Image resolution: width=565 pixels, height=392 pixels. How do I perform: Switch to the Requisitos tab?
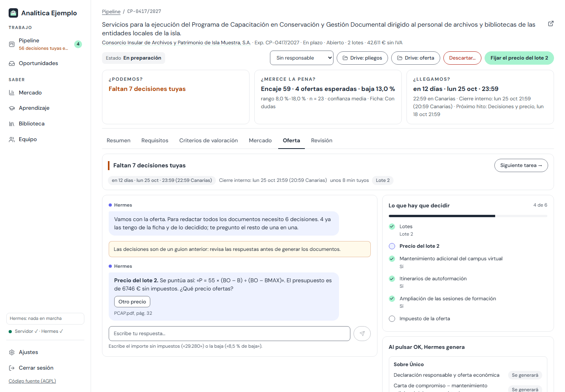(x=155, y=140)
